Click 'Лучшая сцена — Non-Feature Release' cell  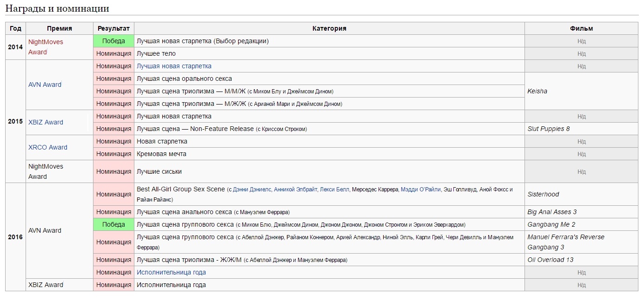click(x=329, y=129)
